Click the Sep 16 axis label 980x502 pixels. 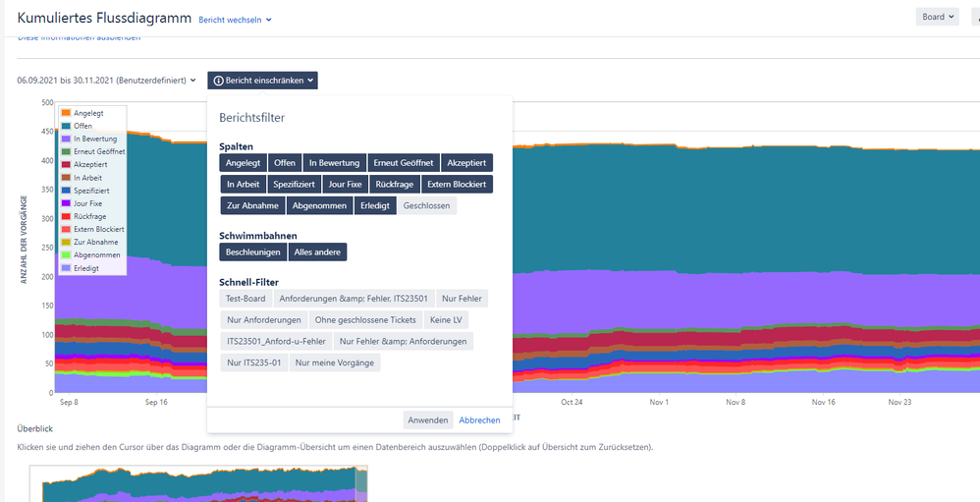[x=156, y=403]
